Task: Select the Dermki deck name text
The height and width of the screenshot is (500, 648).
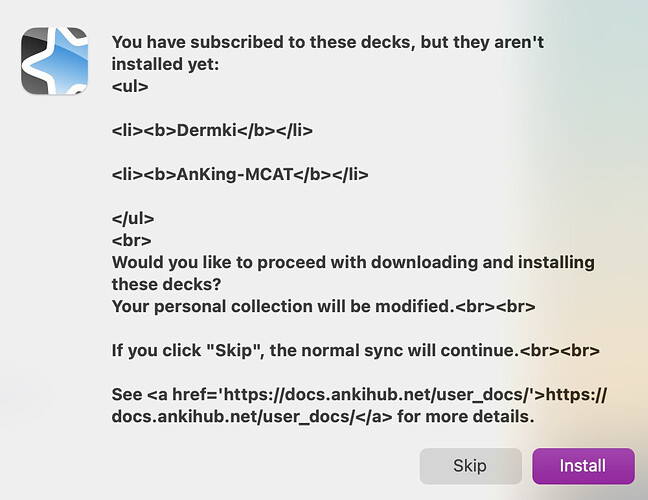Action: coord(207,131)
